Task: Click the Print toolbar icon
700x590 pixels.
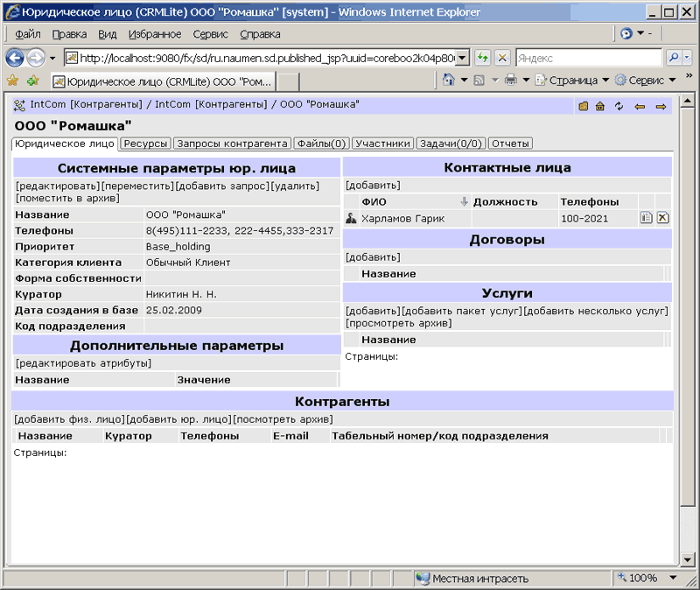Action: (x=511, y=80)
